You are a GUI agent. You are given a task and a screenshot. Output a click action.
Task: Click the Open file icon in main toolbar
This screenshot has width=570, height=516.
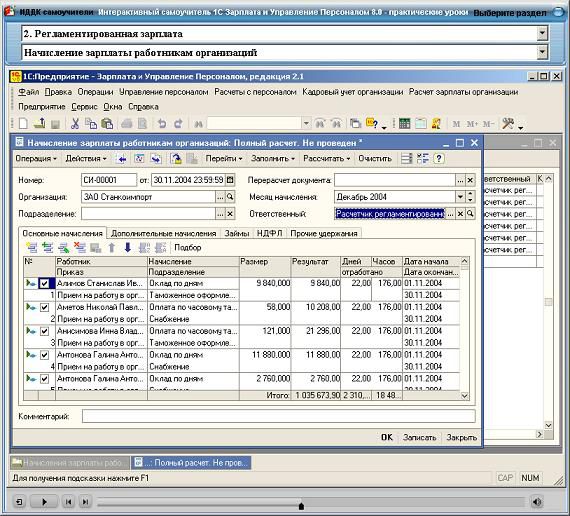[x=40, y=124]
